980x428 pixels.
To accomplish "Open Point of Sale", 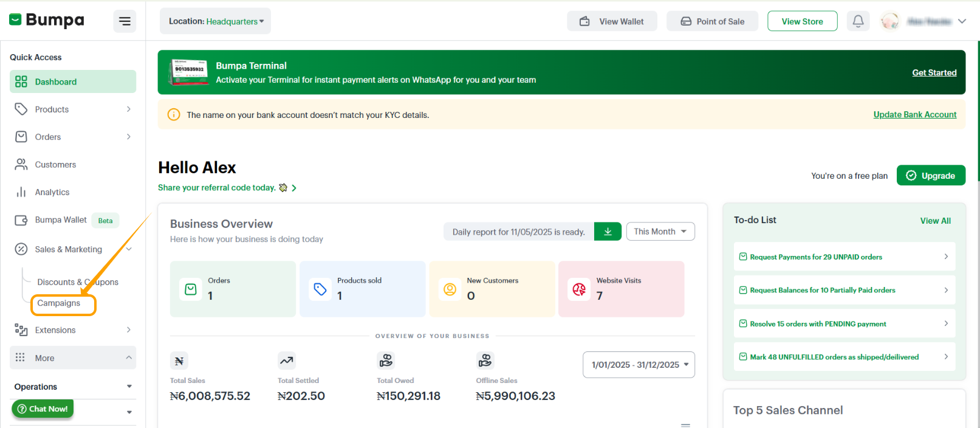I will (x=712, y=21).
